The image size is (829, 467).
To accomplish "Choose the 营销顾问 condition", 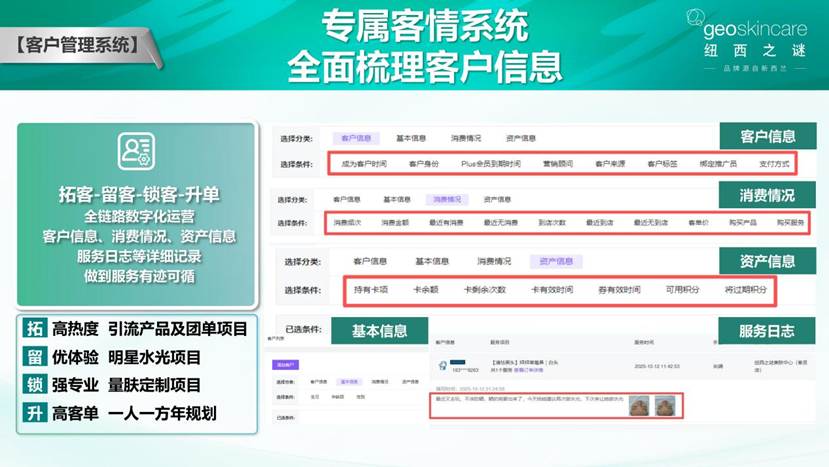I will coord(558,164).
